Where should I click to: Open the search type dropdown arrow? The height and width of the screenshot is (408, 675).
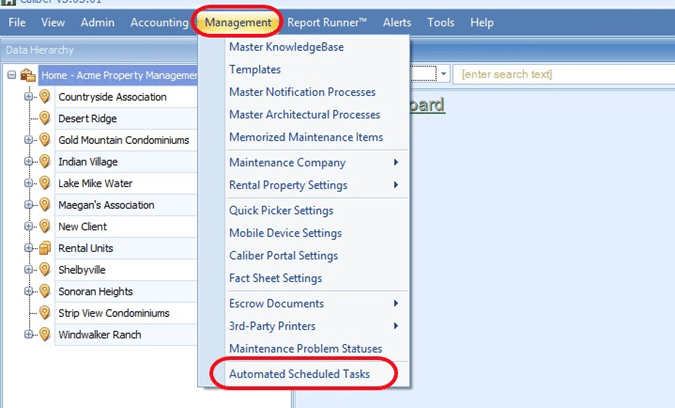(x=443, y=74)
